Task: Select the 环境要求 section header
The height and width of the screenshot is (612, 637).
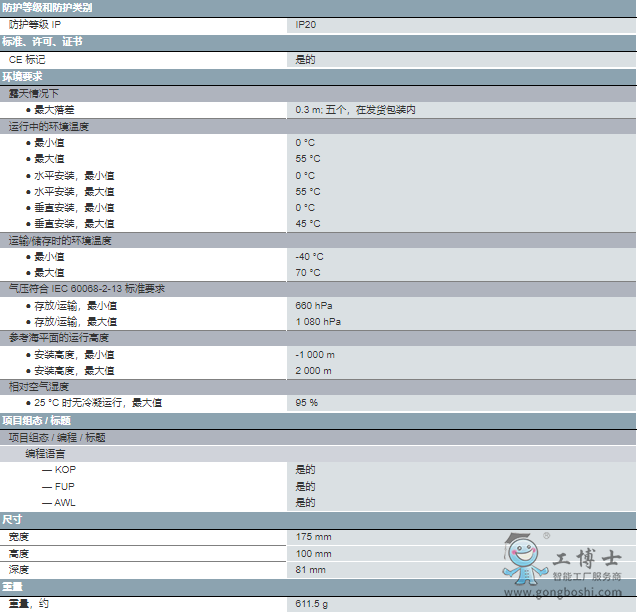Action: click(x=22, y=76)
